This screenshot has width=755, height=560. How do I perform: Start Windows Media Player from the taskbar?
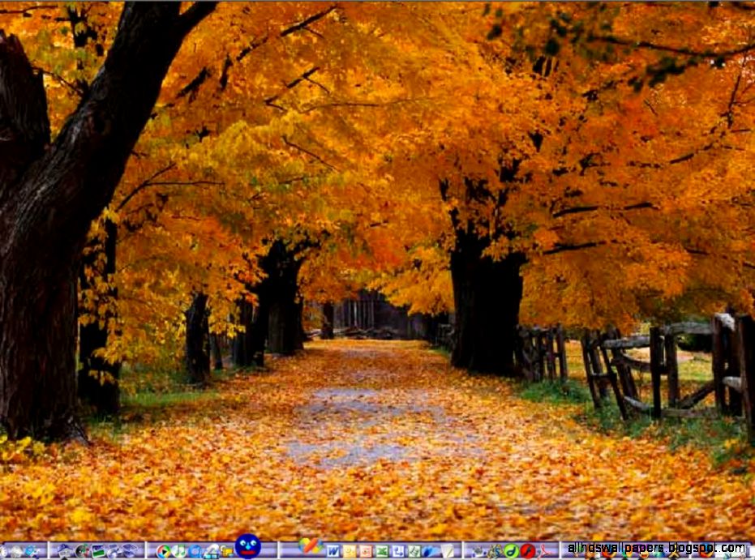[x=162, y=549]
